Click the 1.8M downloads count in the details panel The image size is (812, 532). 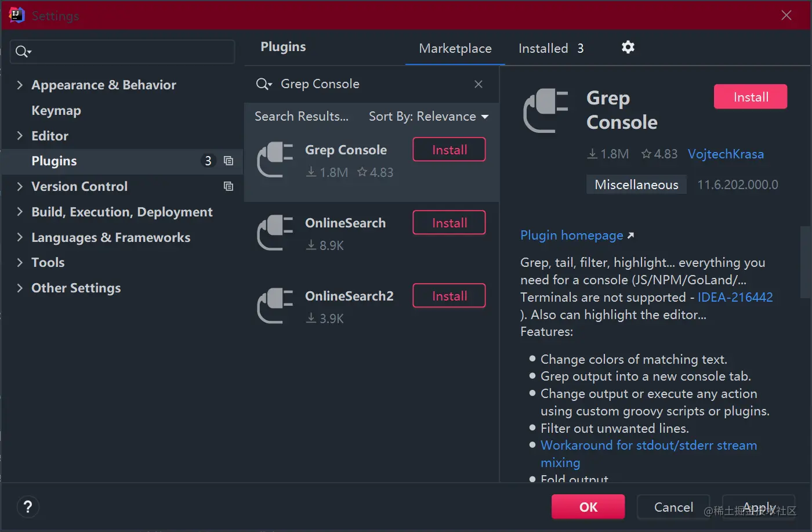pos(608,154)
